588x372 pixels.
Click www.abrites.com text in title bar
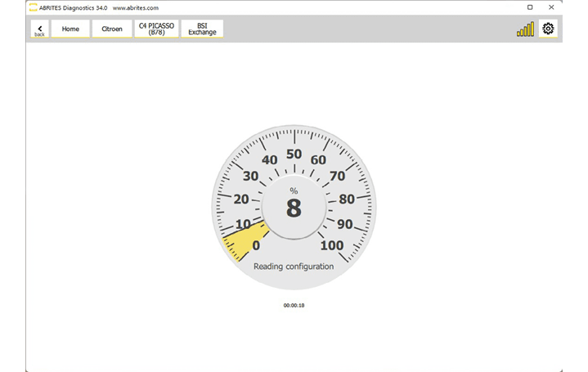point(135,7)
